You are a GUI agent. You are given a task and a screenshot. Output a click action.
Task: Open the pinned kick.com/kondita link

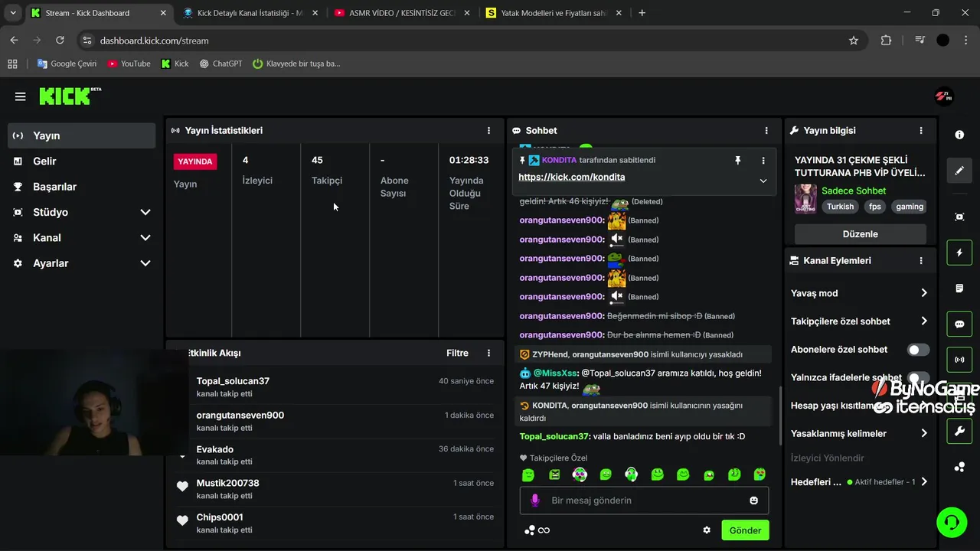point(572,177)
